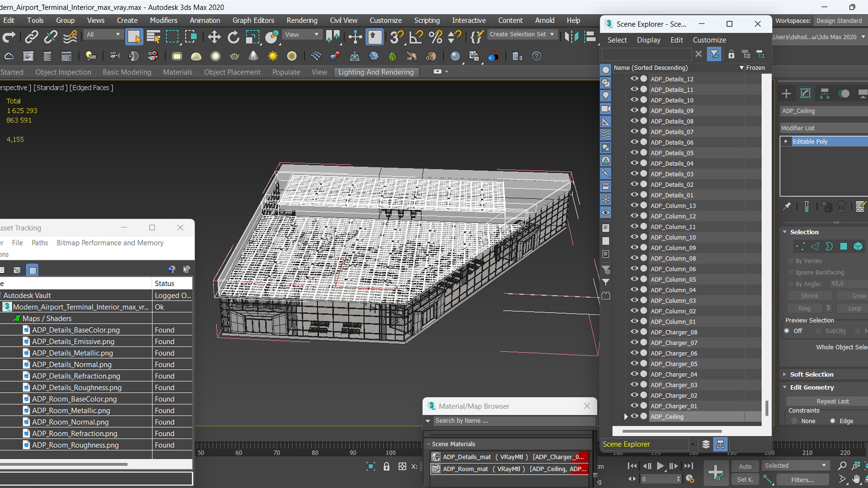
Task: Toggle visibility of ADP_Ceiling
Action: (634, 417)
